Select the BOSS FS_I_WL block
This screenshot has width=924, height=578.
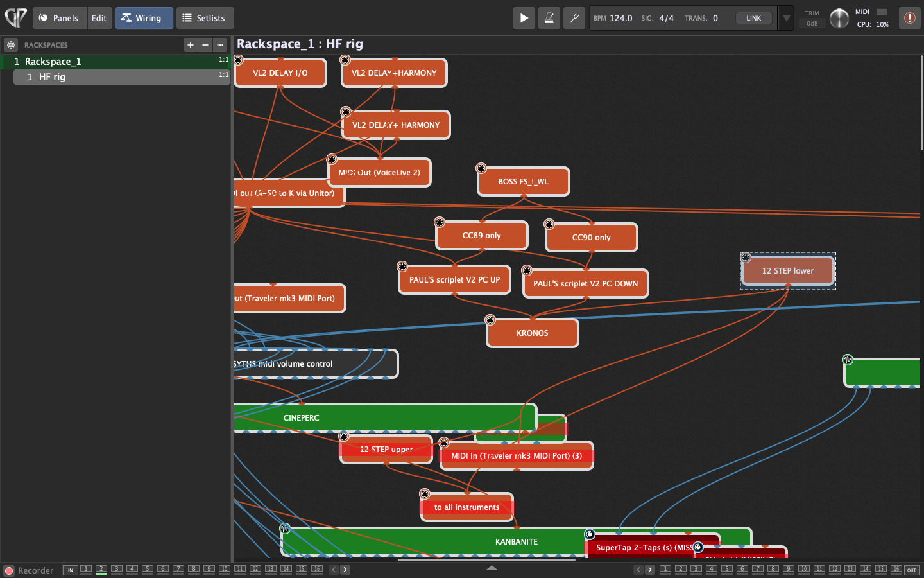(x=524, y=182)
